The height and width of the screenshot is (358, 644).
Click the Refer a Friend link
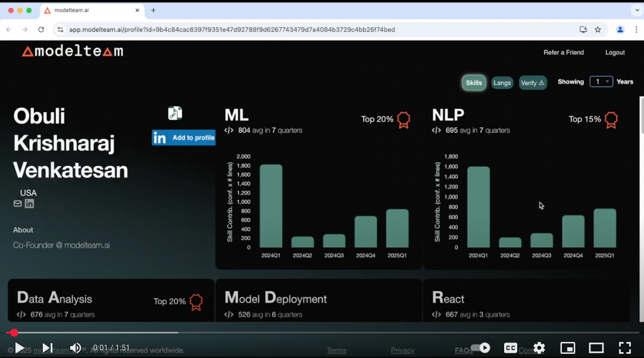pyautogui.click(x=564, y=52)
